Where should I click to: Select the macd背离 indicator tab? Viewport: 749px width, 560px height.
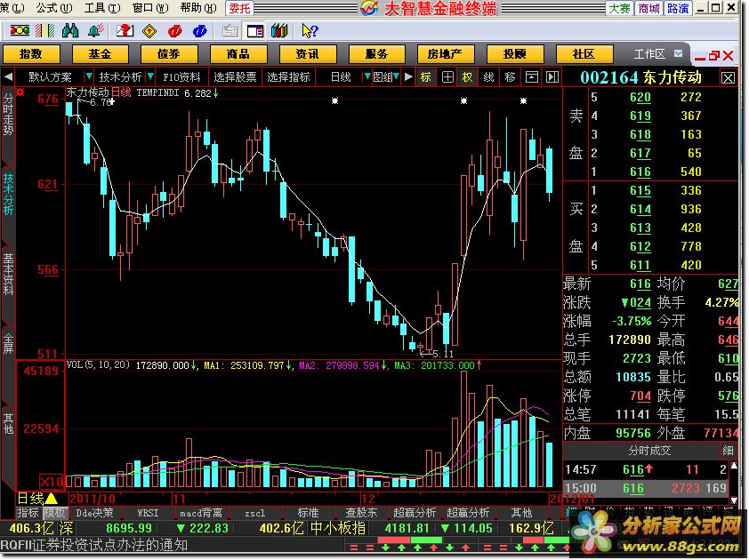pos(201,513)
